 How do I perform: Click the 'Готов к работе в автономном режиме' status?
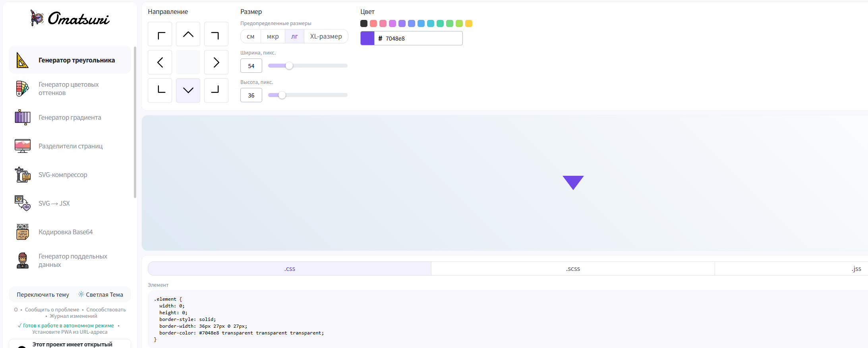(66, 326)
